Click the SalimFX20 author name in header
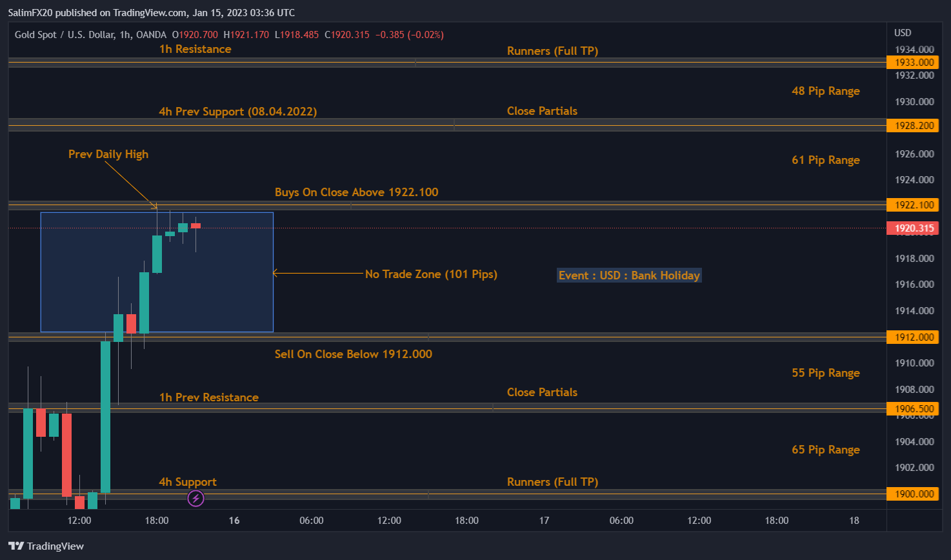951x560 pixels. click(x=29, y=12)
